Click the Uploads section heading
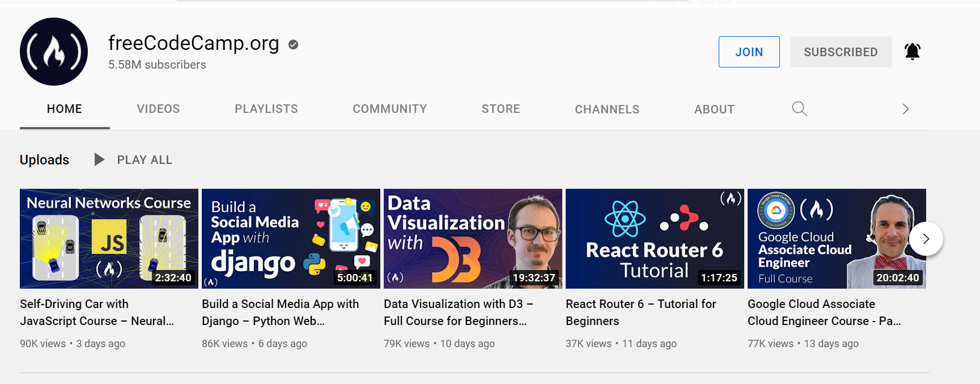Viewport: 980px width, 384px height. pyautogui.click(x=44, y=160)
